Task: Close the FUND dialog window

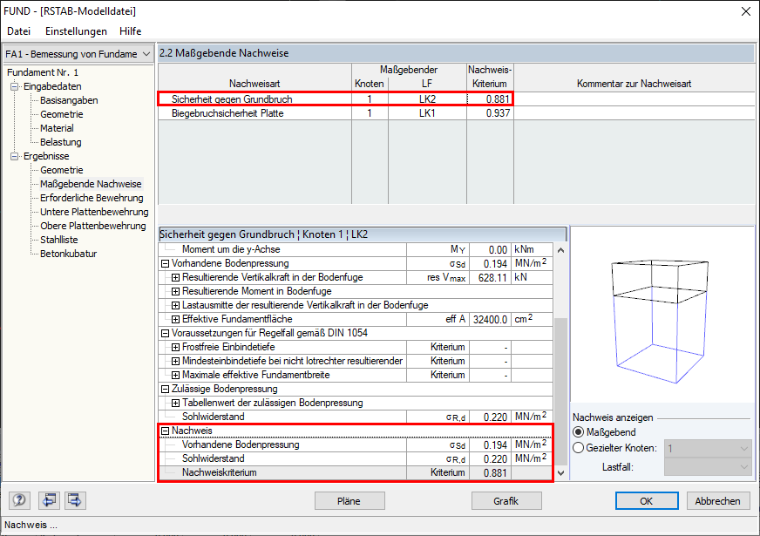Action: (x=746, y=12)
